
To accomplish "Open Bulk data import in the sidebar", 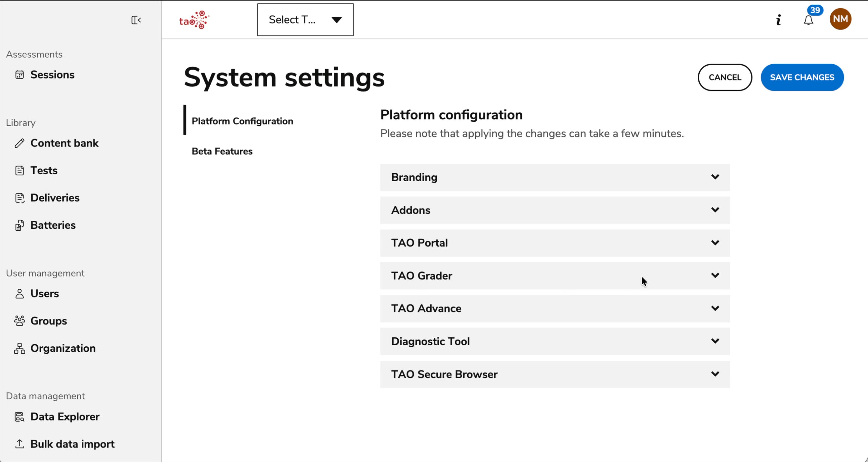I will tap(72, 444).
